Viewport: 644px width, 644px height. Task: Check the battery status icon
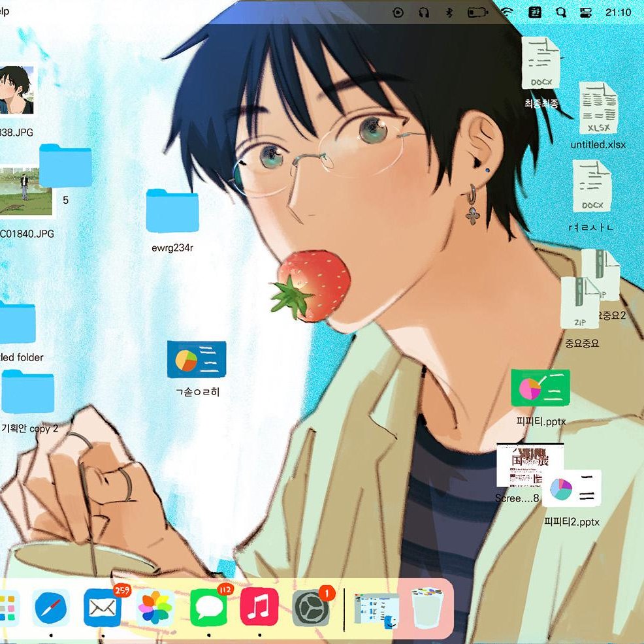477,12
